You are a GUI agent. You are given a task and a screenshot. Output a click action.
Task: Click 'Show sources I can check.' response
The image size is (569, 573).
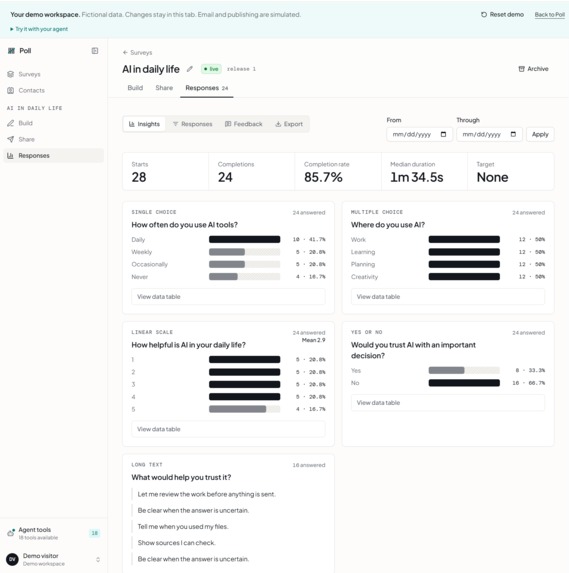point(177,543)
